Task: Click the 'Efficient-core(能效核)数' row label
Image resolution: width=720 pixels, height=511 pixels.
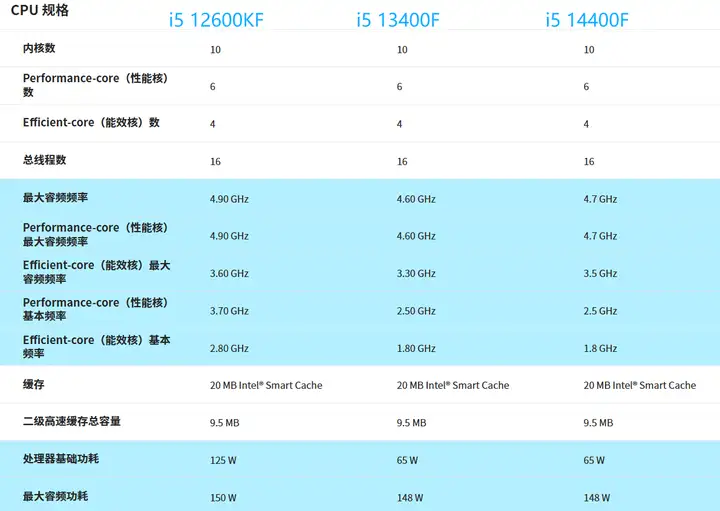Action: [91, 123]
